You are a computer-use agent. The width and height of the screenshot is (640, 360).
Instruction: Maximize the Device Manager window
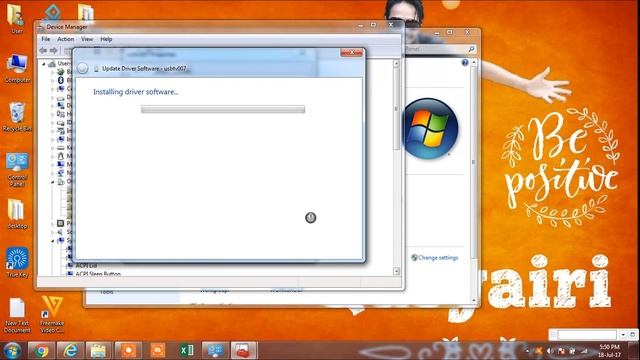[373, 25]
